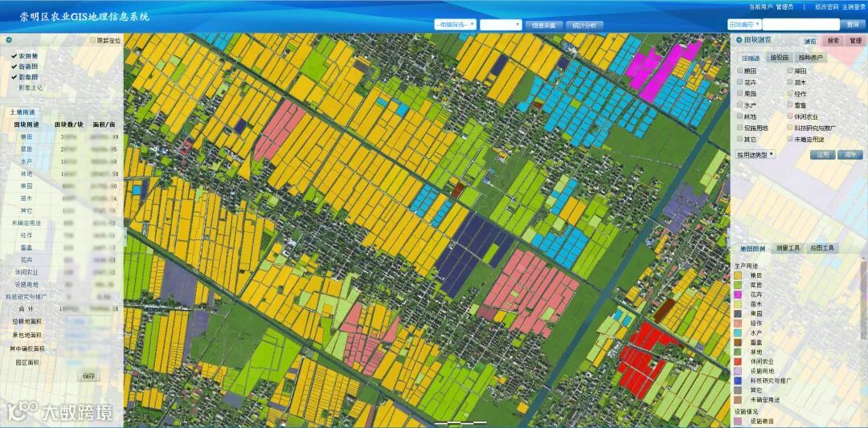This screenshot has width=868, height=428.
Task: Click the 粮田 row in land-use table
Action: 62,137
